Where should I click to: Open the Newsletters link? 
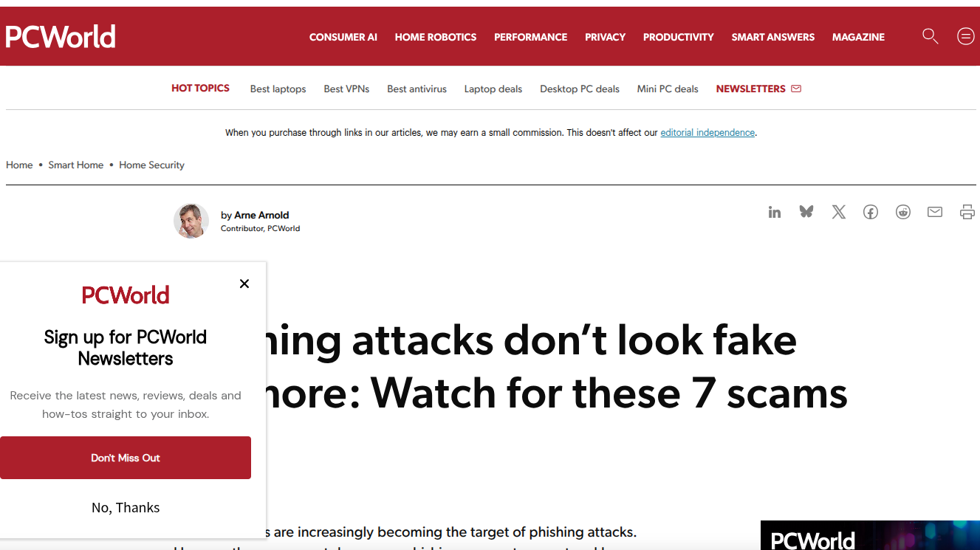(x=758, y=89)
